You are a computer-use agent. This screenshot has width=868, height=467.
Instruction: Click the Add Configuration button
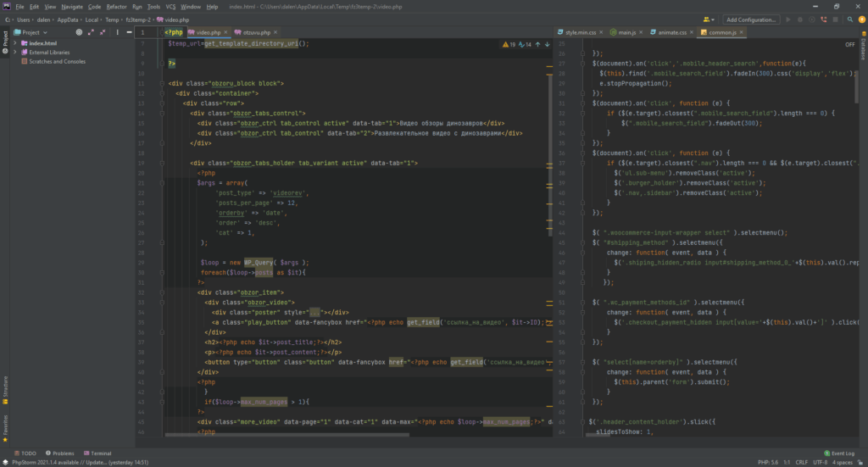(750, 19)
